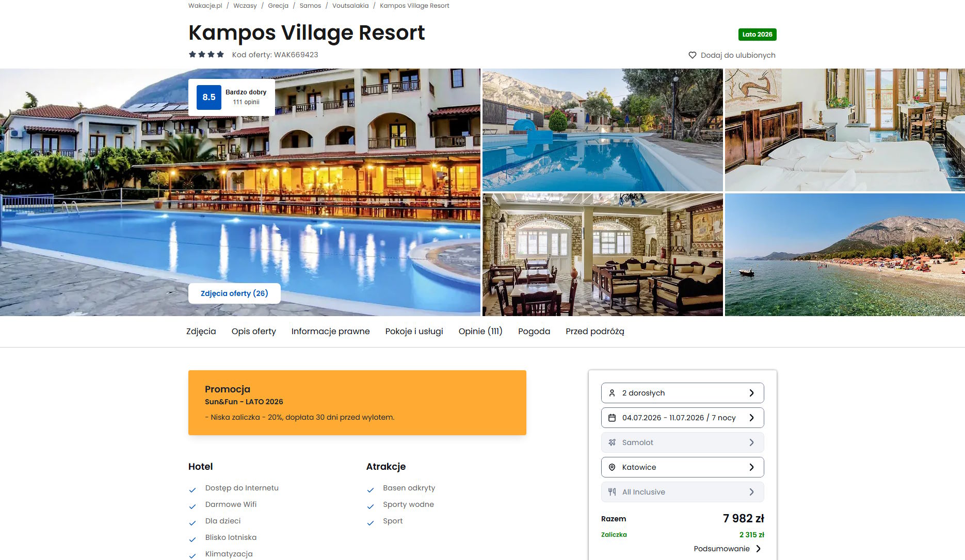The image size is (965, 560).
Task: Click the calendar icon in date field
Action: click(x=612, y=418)
